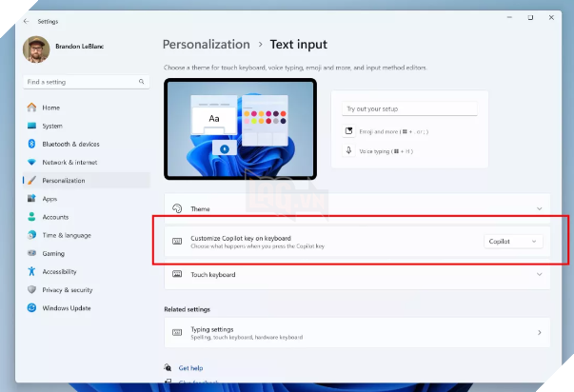Click Voice typing shortcut text

point(386,150)
